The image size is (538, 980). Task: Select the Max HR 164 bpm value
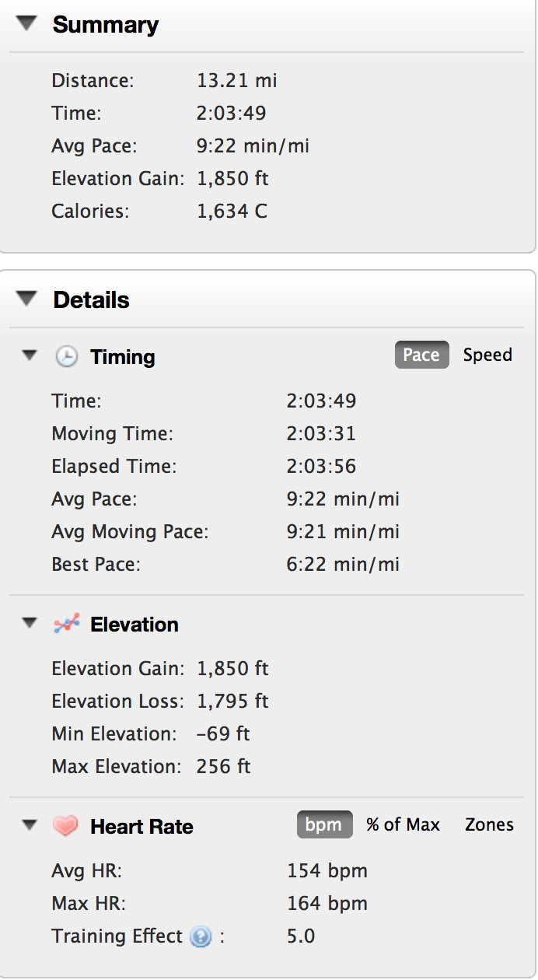click(x=327, y=904)
